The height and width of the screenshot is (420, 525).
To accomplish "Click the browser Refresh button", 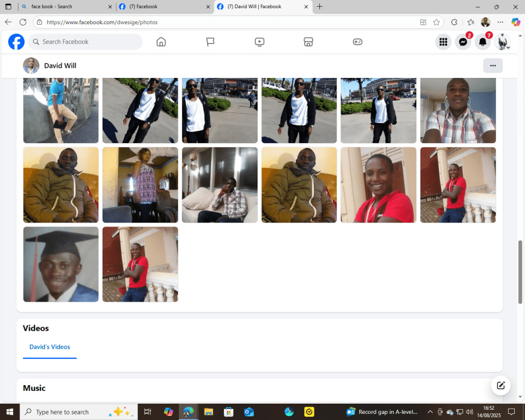I will click(x=23, y=22).
